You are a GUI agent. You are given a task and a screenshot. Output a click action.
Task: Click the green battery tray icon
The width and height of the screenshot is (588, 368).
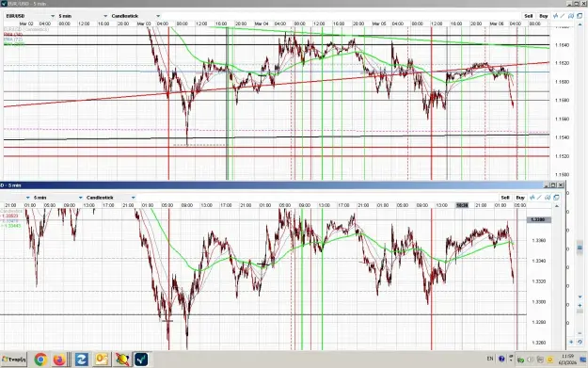tap(520, 360)
